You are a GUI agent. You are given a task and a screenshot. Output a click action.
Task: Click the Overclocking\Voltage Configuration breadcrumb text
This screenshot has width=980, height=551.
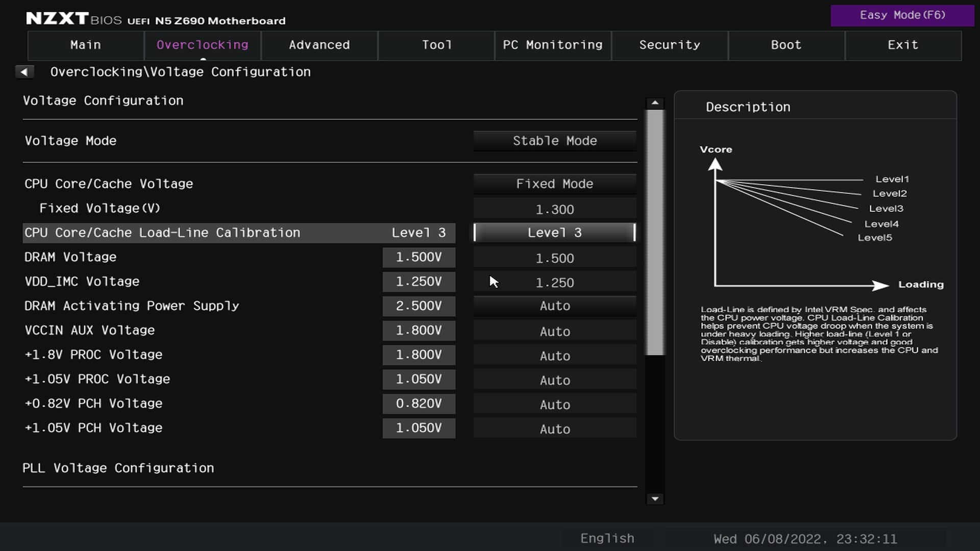(180, 72)
